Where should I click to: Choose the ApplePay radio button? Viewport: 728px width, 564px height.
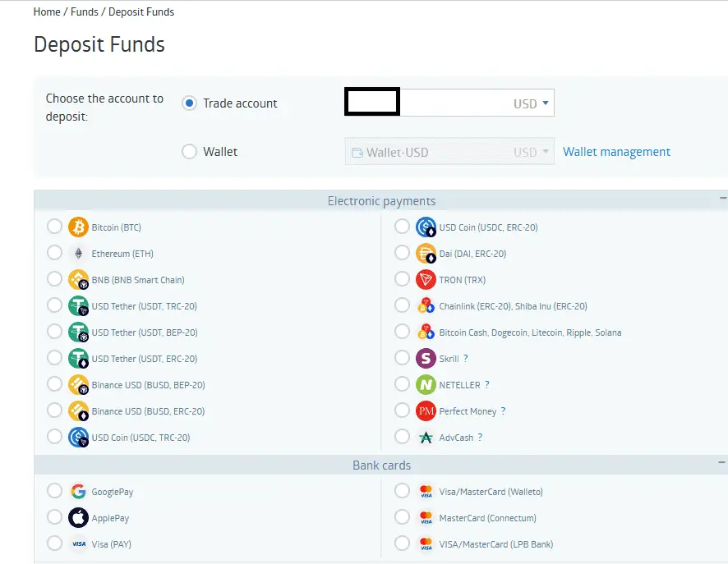(54, 516)
